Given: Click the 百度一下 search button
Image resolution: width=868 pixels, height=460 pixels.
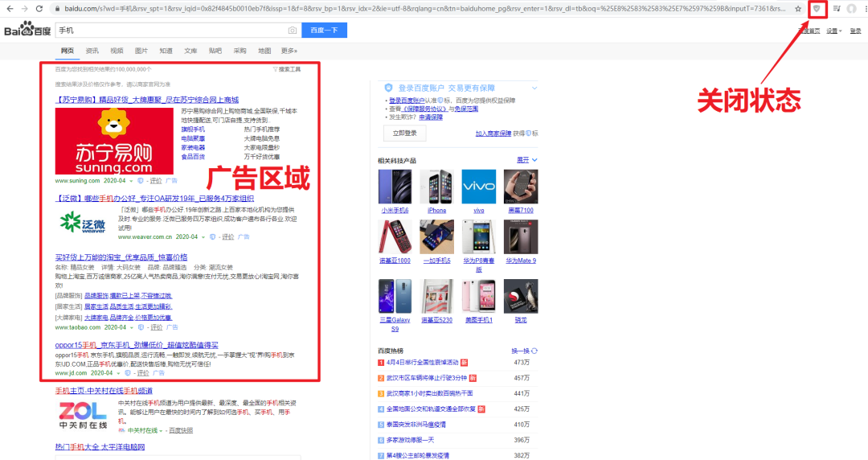Looking at the screenshot, I should click(325, 31).
